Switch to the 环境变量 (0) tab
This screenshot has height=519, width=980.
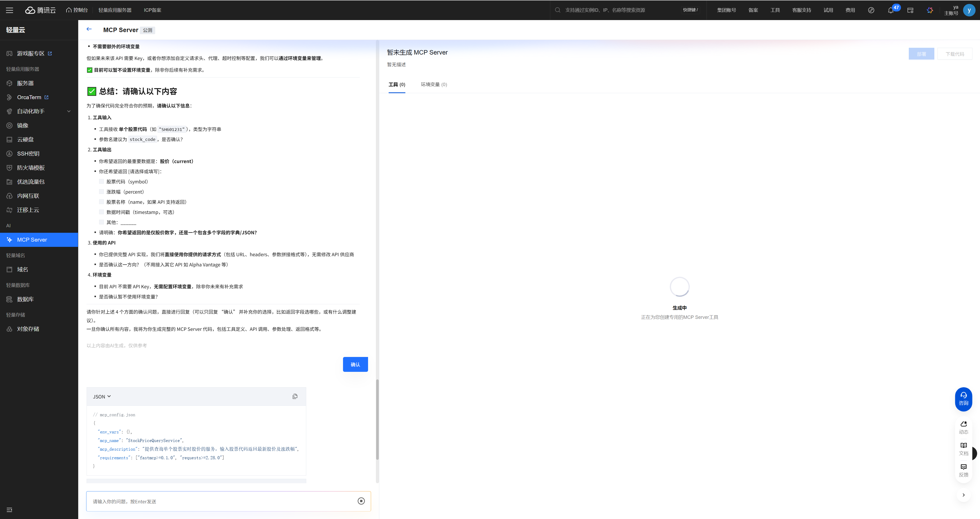click(x=434, y=85)
